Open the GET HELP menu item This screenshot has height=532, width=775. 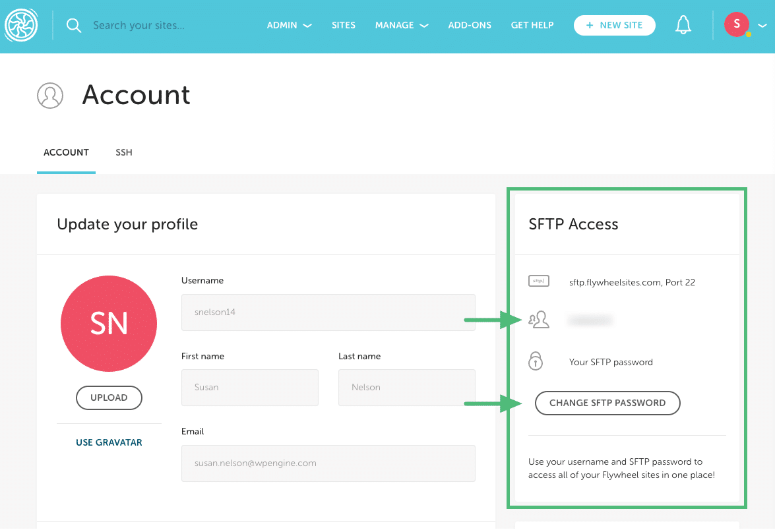[532, 25]
